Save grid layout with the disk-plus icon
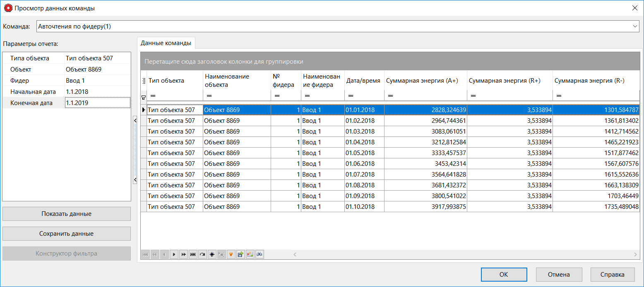The width and height of the screenshot is (644, 287). (x=240, y=254)
